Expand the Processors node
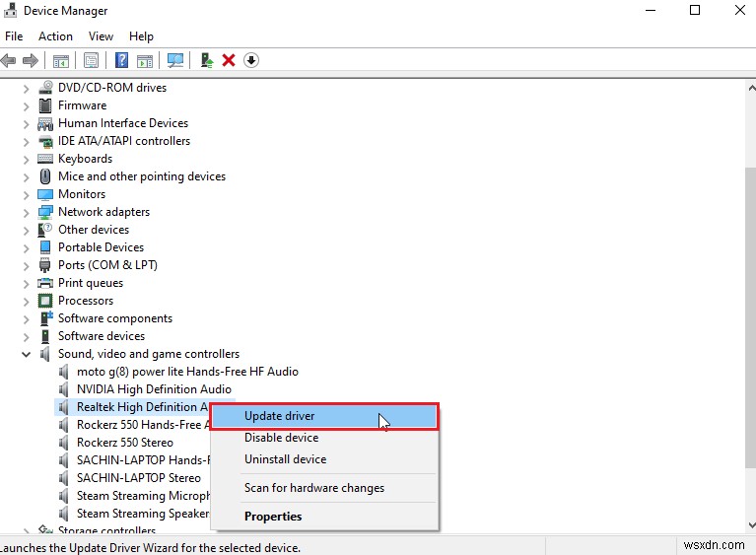Image resolution: width=756 pixels, height=555 pixels. pos(26,302)
